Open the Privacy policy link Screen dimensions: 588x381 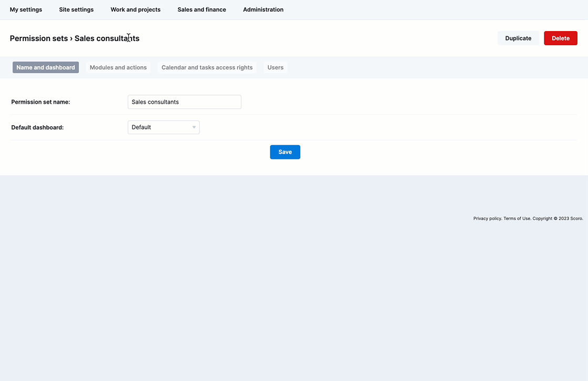[x=487, y=218]
